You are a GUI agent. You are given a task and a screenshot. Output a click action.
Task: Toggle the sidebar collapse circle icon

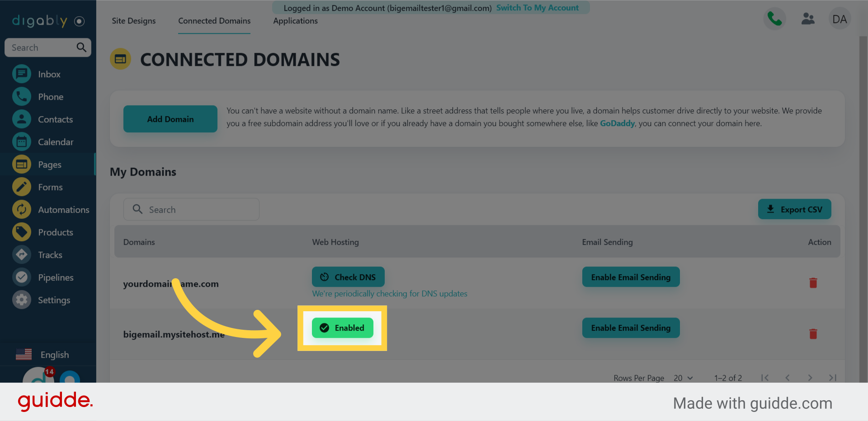point(79,21)
